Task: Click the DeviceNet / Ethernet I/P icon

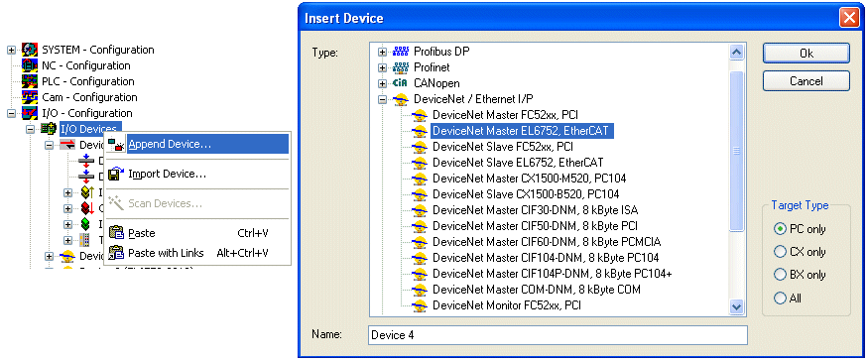Action: tap(400, 100)
